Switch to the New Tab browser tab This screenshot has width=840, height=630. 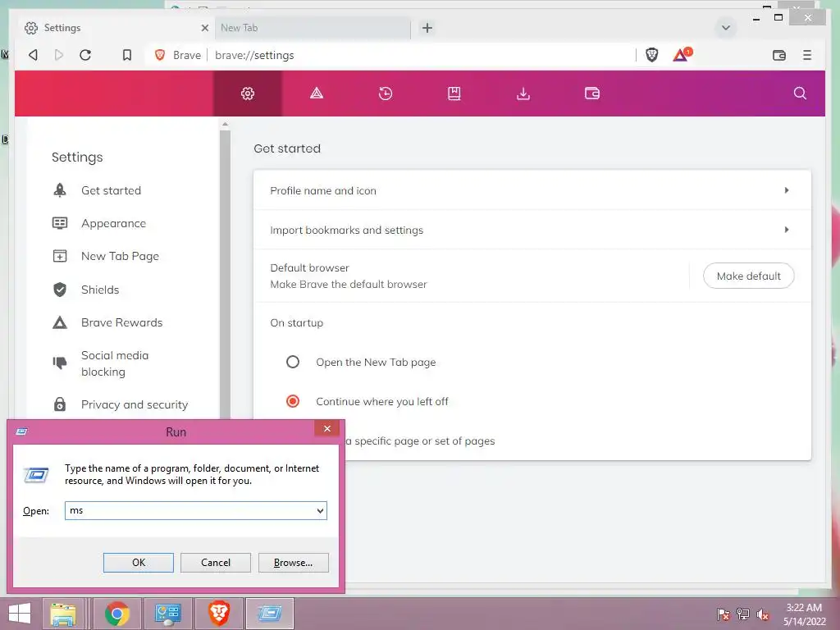(313, 28)
